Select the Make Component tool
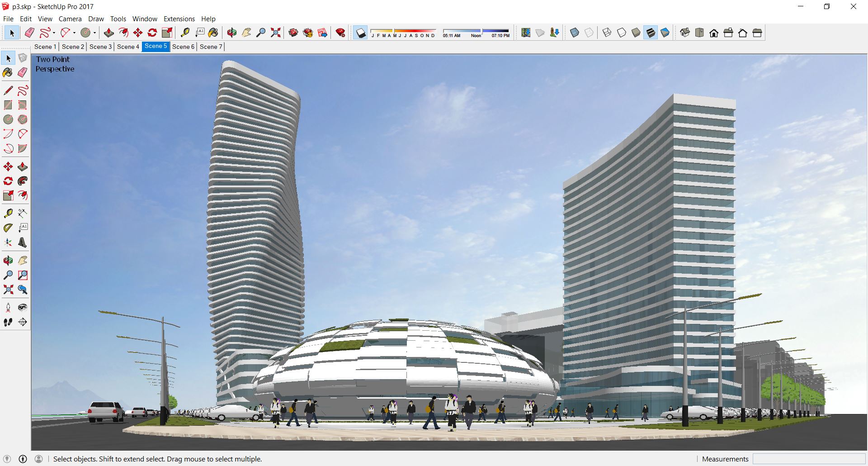 tap(23, 58)
